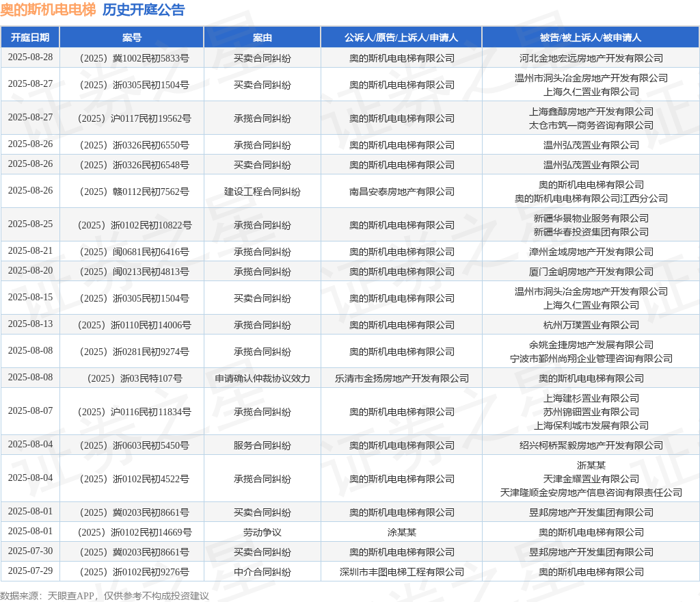Click the 数据来源 footer note

104,596
